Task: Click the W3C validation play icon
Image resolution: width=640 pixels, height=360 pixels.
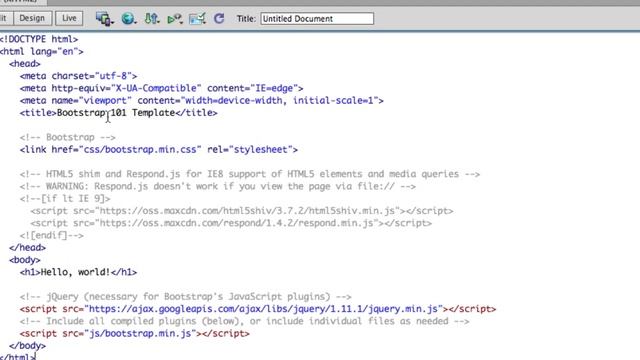Action: pos(175,19)
